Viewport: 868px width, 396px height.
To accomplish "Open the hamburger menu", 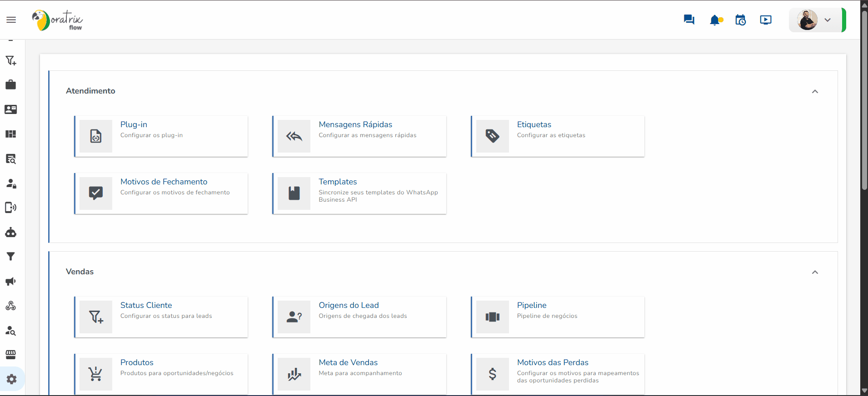I will click(x=11, y=20).
